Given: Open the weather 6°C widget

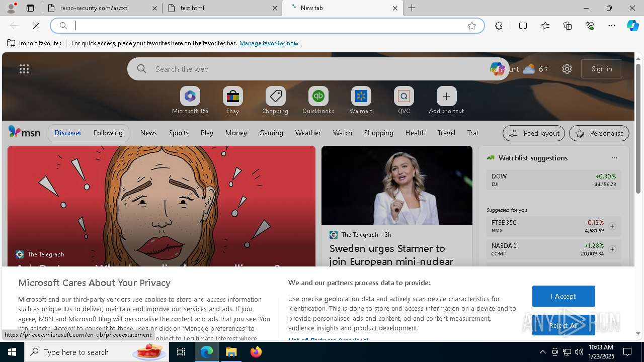Looking at the screenshot, I should tap(536, 69).
